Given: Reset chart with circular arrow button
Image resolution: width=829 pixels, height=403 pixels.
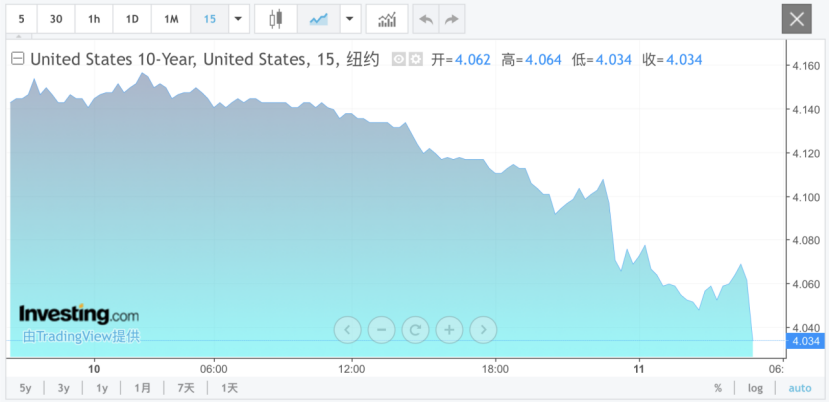Looking at the screenshot, I should tap(415, 328).
